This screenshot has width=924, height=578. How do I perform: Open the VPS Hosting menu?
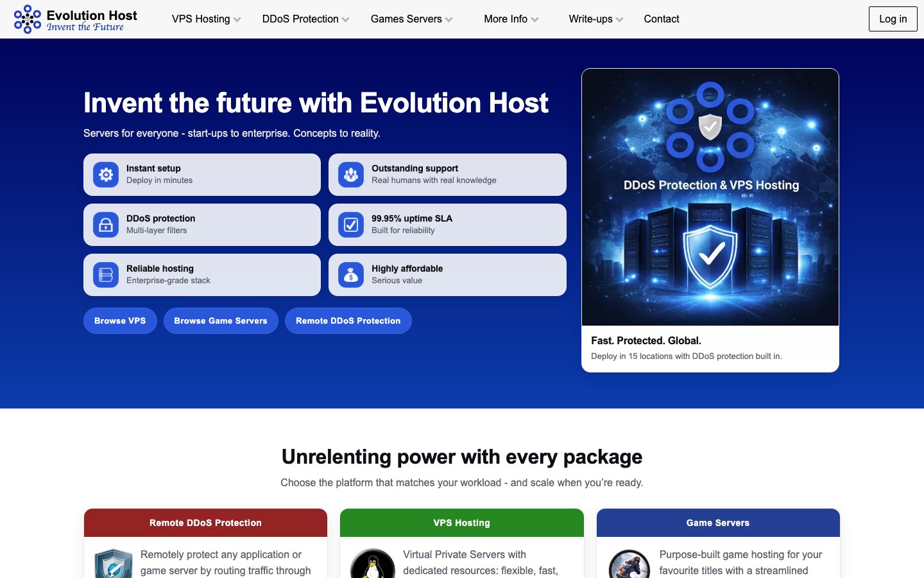click(201, 19)
